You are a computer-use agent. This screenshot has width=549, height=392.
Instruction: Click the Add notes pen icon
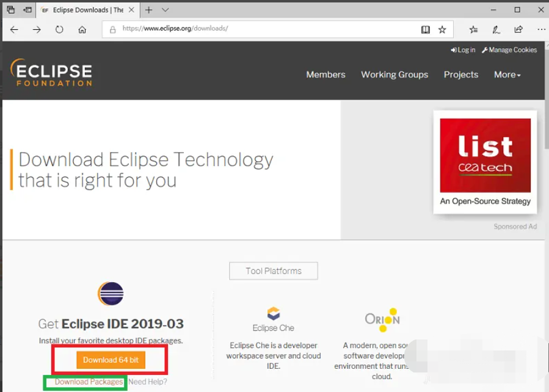click(496, 29)
